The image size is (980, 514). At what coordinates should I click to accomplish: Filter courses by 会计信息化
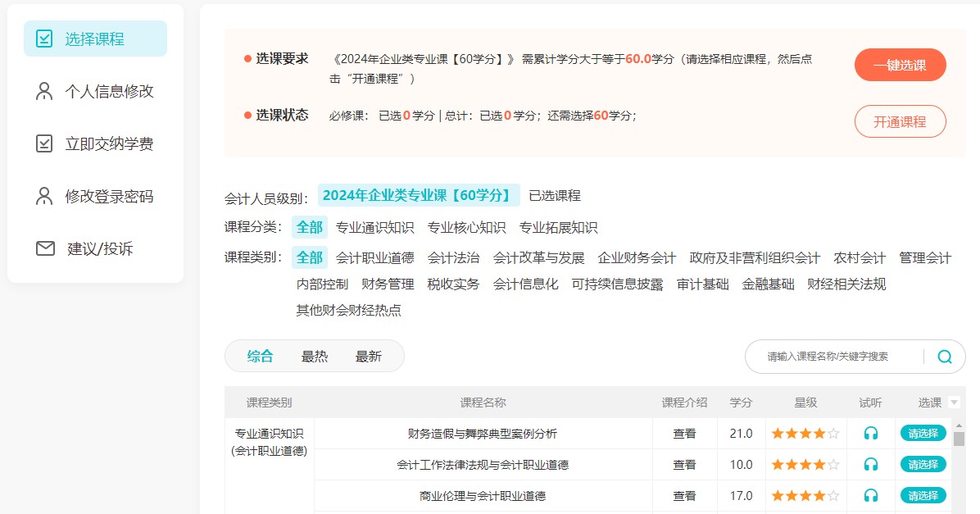[x=525, y=284]
